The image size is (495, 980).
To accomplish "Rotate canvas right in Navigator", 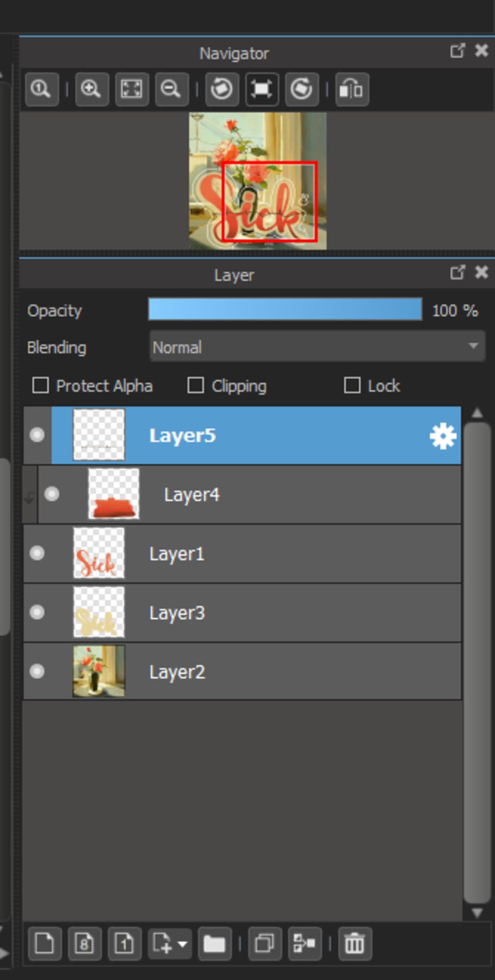I will (302, 89).
